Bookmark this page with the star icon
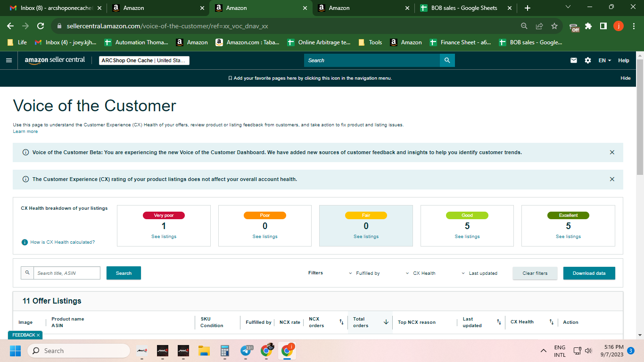 (x=554, y=26)
